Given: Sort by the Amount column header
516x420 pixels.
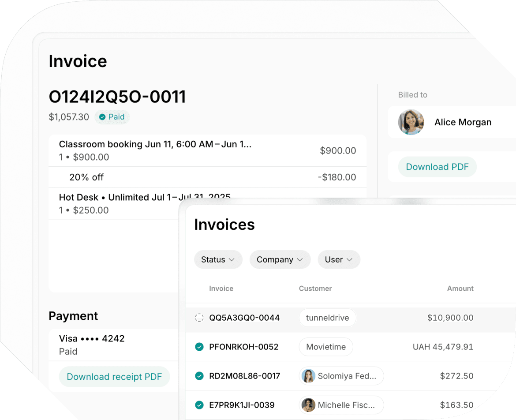Looking at the screenshot, I should (460, 289).
